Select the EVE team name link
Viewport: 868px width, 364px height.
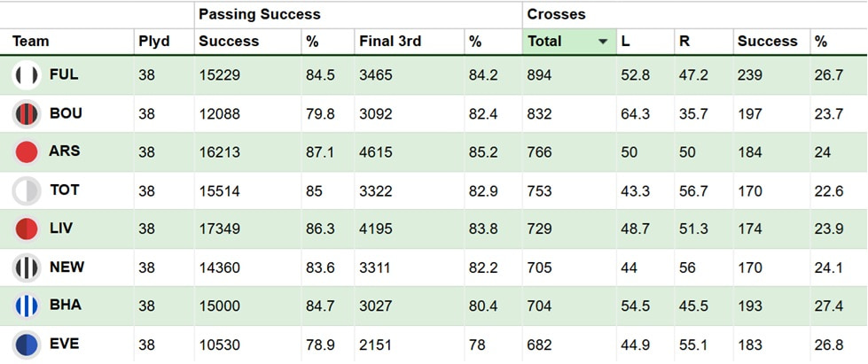click(64, 343)
